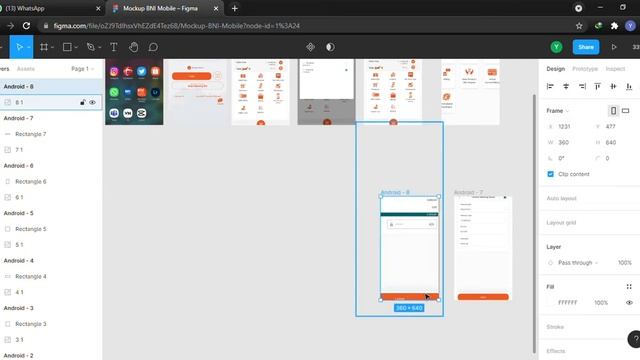The width and height of the screenshot is (640, 360).
Task: Open shape tools dropdown arrow
Action: tap(76, 48)
